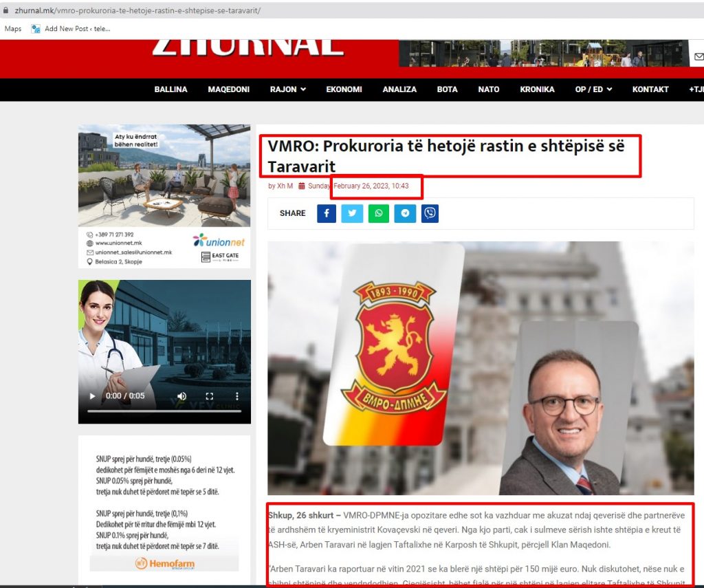Click the unionnet East Gate ad banner
This screenshot has height=588, width=704.
click(164, 196)
